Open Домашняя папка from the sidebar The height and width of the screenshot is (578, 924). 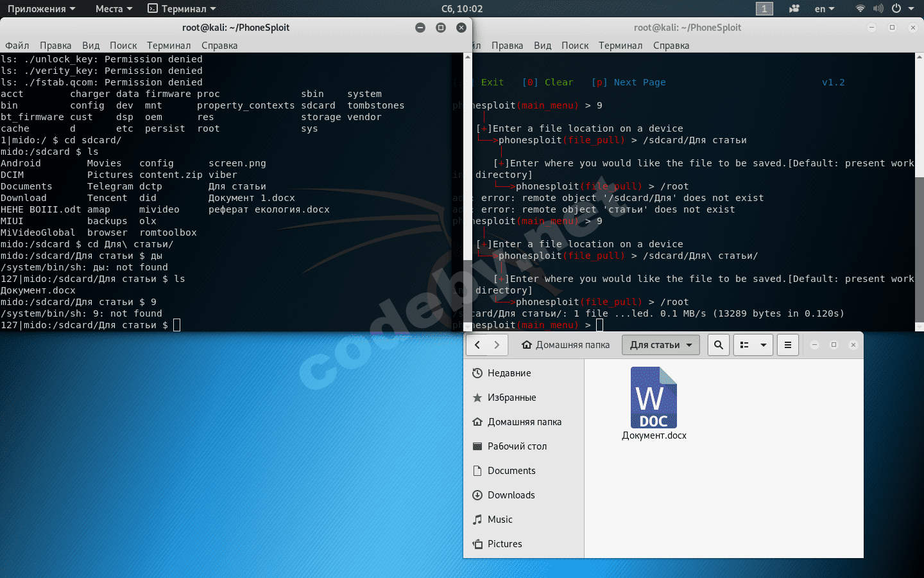[x=524, y=422]
